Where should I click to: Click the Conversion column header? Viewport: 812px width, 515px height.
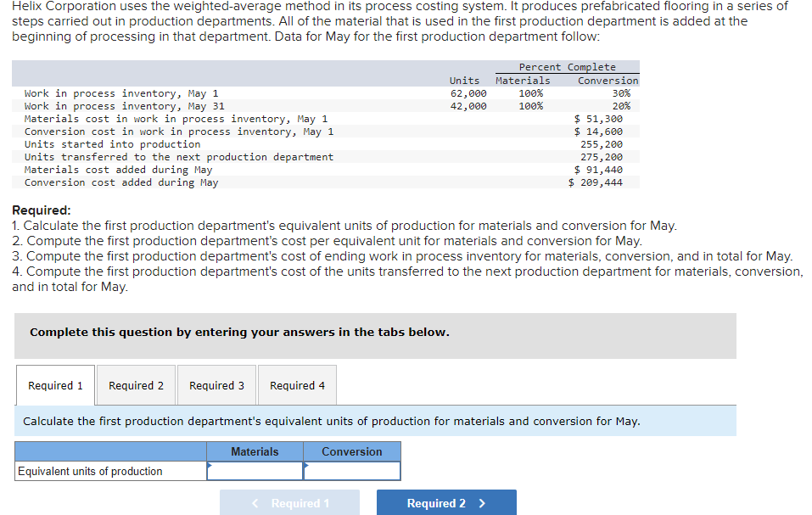coord(351,451)
